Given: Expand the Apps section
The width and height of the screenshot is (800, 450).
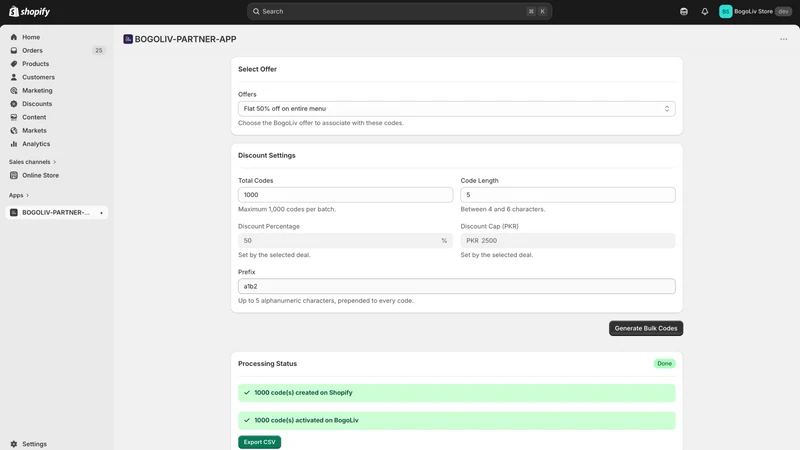Looking at the screenshot, I should point(19,195).
